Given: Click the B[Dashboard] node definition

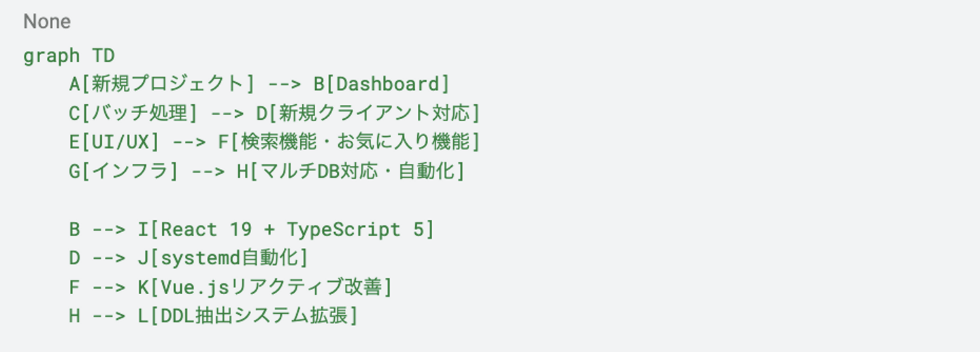Looking at the screenshot, I should pos(381,84).
